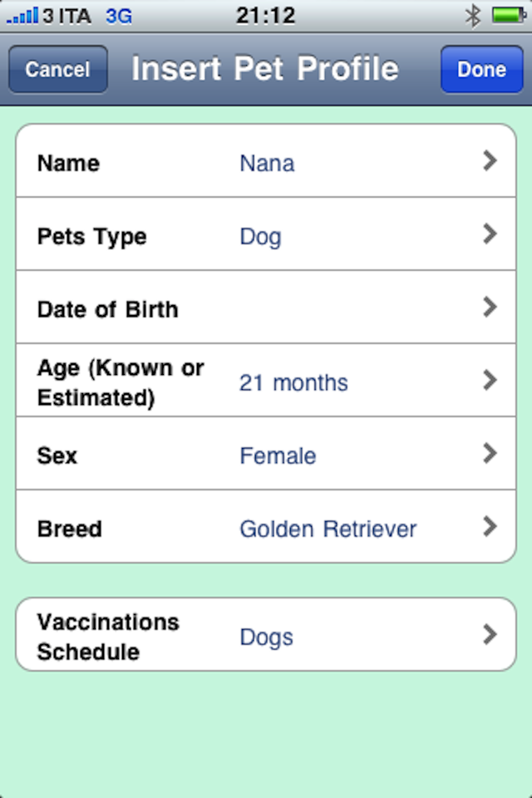532x798 pixels.
Task: Expand the Age row chevron
Action: 490,381
